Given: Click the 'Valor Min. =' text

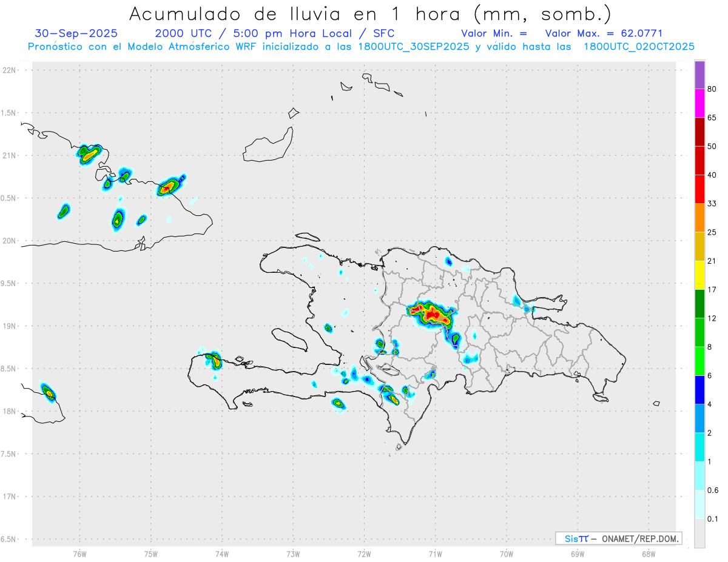Looking at the screenshot, I should (x=494, y=33).
